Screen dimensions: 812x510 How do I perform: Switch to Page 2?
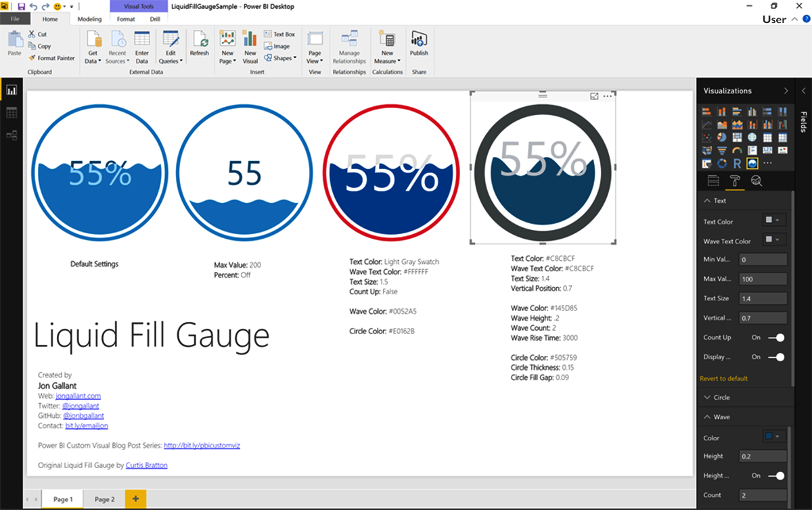pyautogui.click(x=104, y=499)
